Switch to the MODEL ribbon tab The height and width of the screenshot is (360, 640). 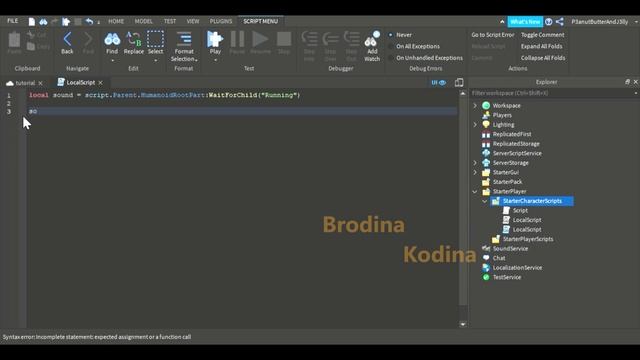(144, 21)
